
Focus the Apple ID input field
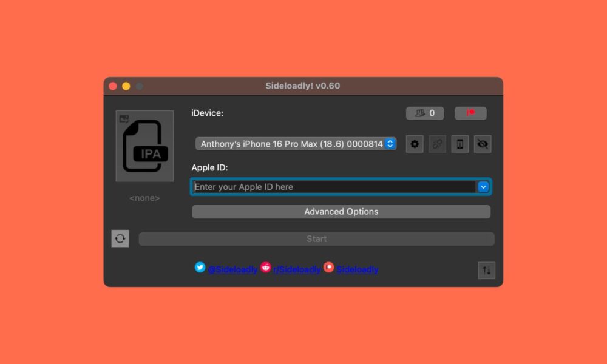click(333, 187)
